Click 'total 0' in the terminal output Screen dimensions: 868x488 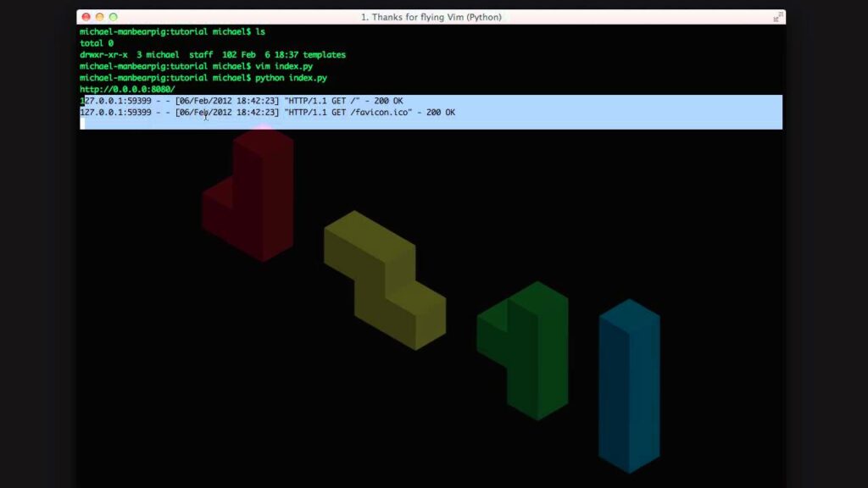pos(97,43)
